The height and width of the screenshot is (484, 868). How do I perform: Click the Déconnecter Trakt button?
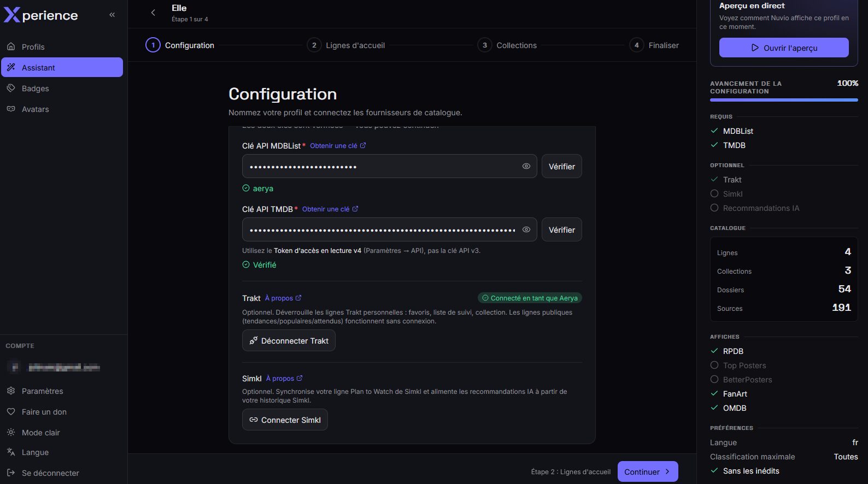(289, 341)
